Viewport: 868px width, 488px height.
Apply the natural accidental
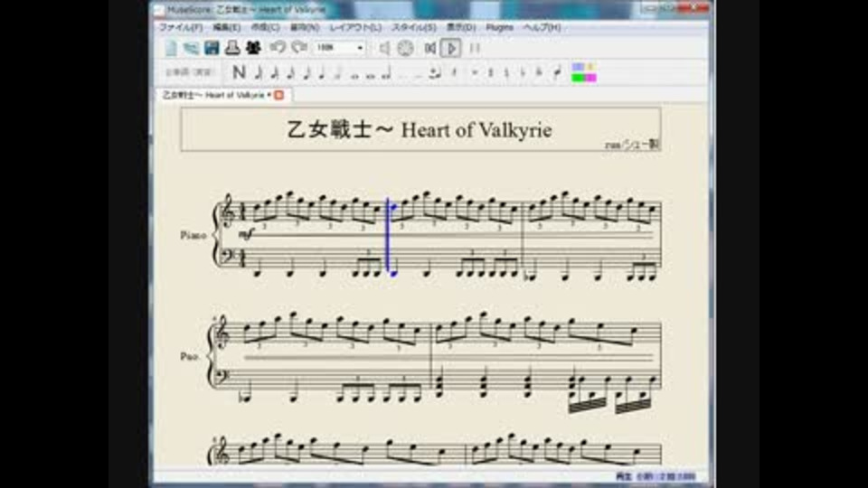506,72
